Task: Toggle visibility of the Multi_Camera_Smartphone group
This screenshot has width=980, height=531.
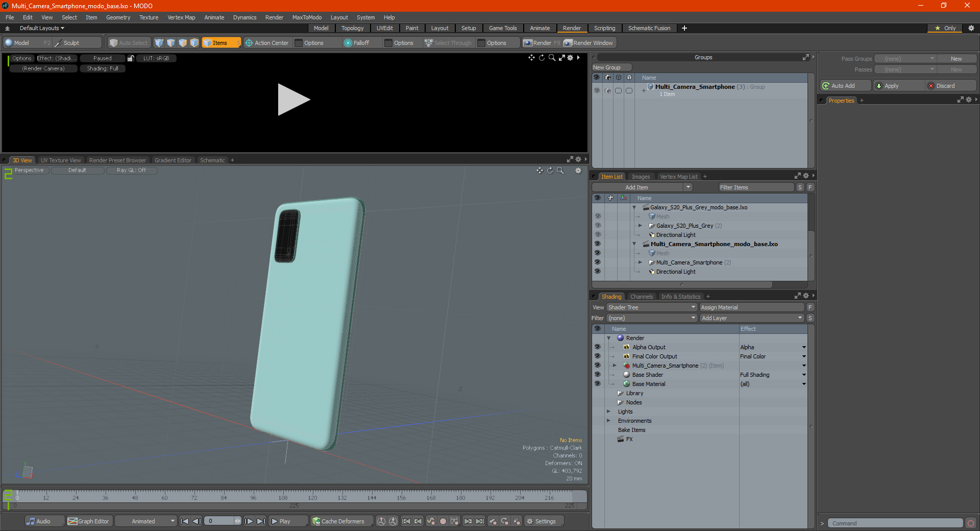Action: [597, 90]
